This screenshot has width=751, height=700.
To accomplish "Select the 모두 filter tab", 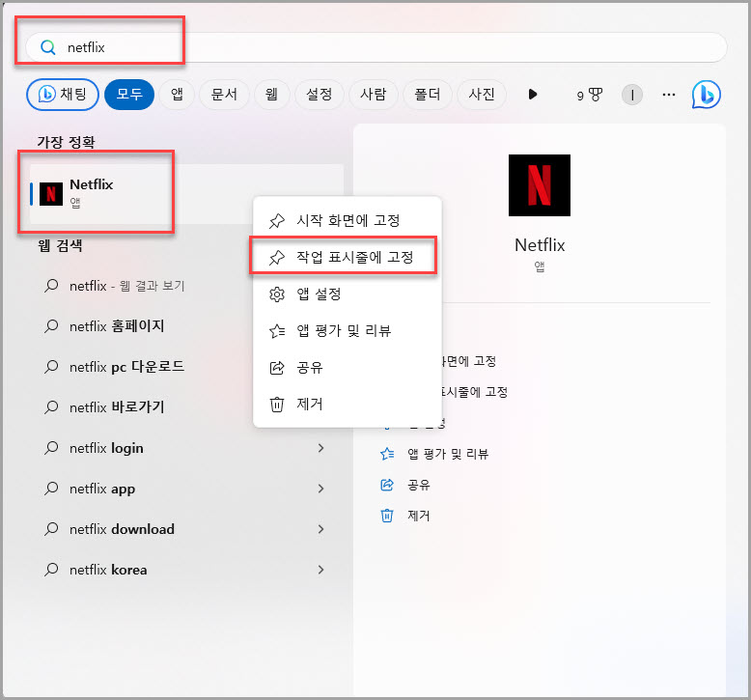I will (x=129, y=95).
